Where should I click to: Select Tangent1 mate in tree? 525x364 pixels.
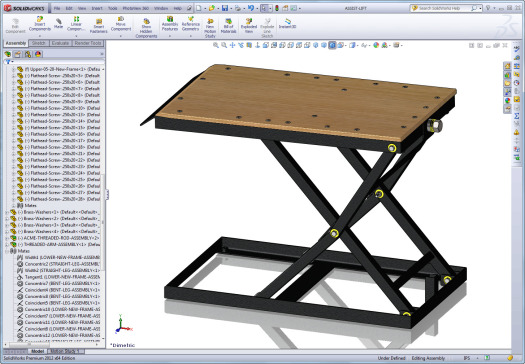(59, 277)
